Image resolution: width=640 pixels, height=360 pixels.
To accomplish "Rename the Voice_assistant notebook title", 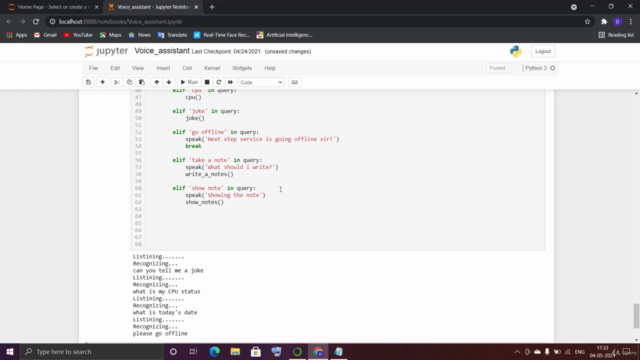I will click(x=162, y=51).
